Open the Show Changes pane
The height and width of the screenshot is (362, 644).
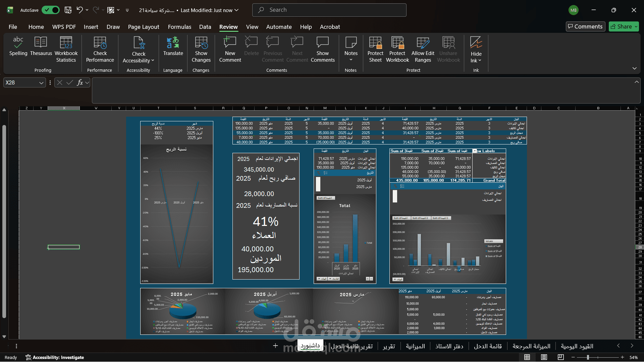click(x=201, y=50)
